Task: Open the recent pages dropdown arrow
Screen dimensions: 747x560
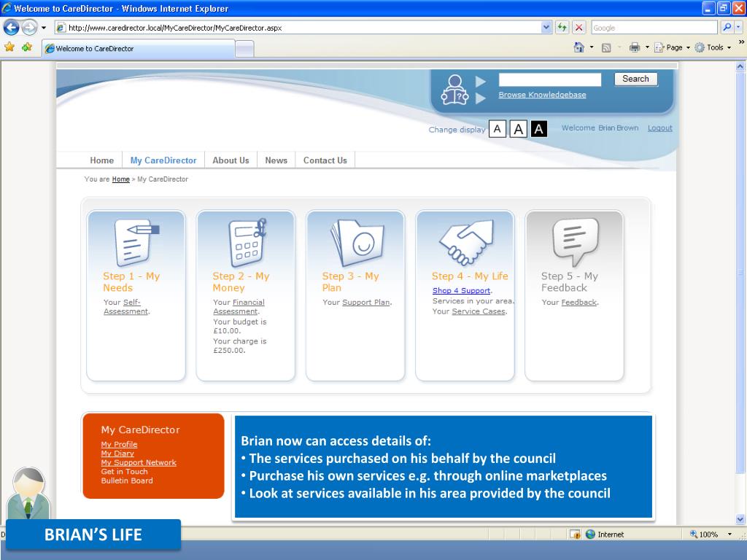Action: pos(44,28)
